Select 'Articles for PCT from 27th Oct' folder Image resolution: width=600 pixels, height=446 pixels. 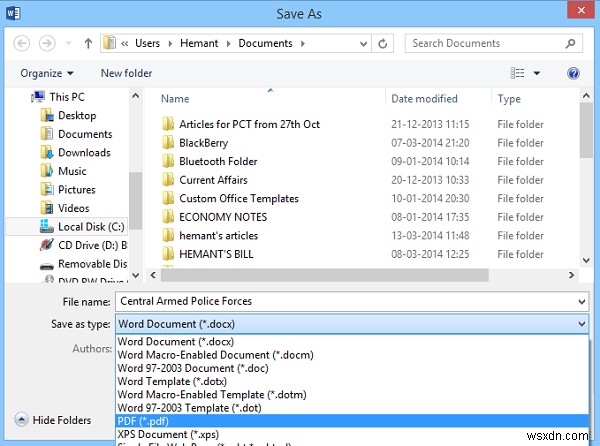click(241, 124)
